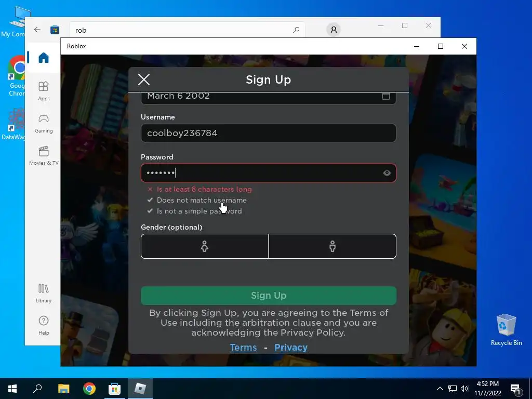
Task: Click the Roblox taskbar icon
Action: 140,389
